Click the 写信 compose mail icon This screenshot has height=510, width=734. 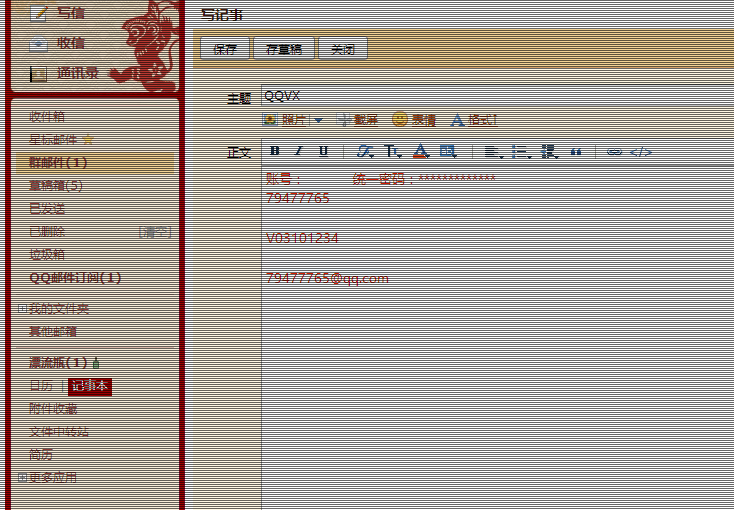tap(38, 13)
